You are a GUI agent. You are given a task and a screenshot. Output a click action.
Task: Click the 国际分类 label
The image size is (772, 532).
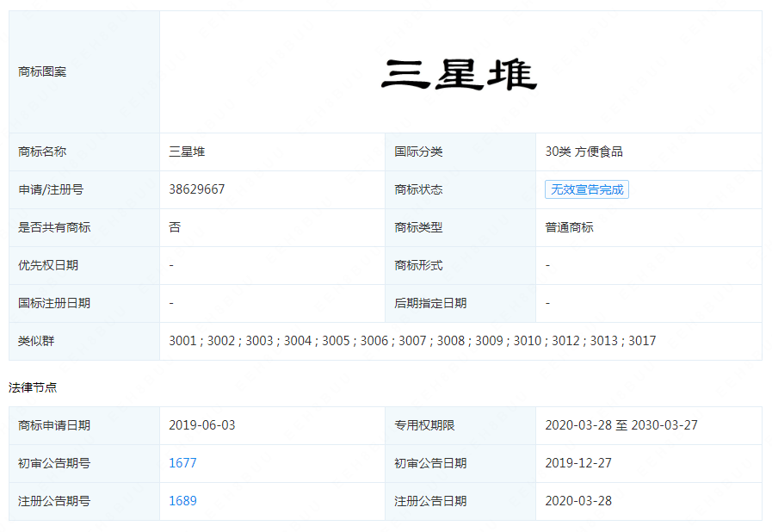click(x=418, y=152)
